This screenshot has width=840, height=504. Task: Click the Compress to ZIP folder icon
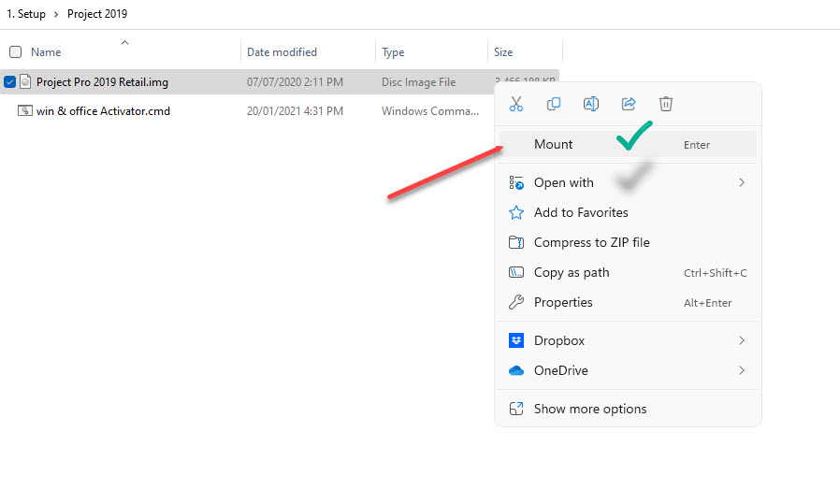(x=516, y=242)
